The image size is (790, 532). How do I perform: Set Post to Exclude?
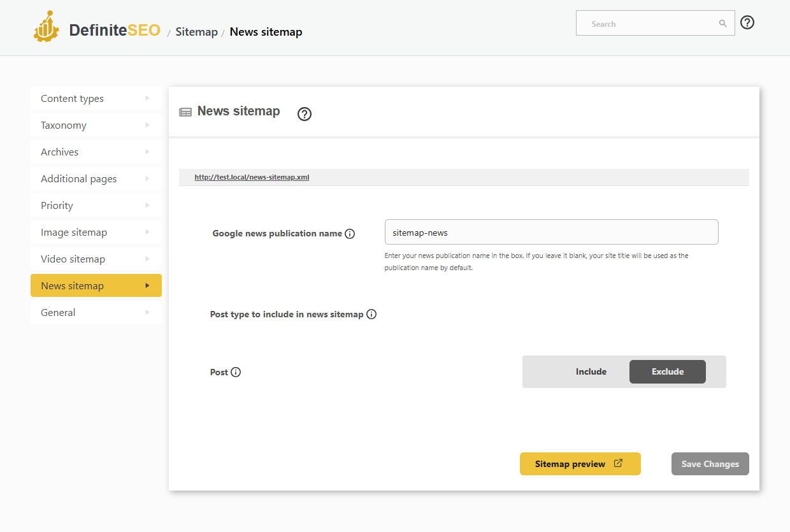tap(668, 371)
